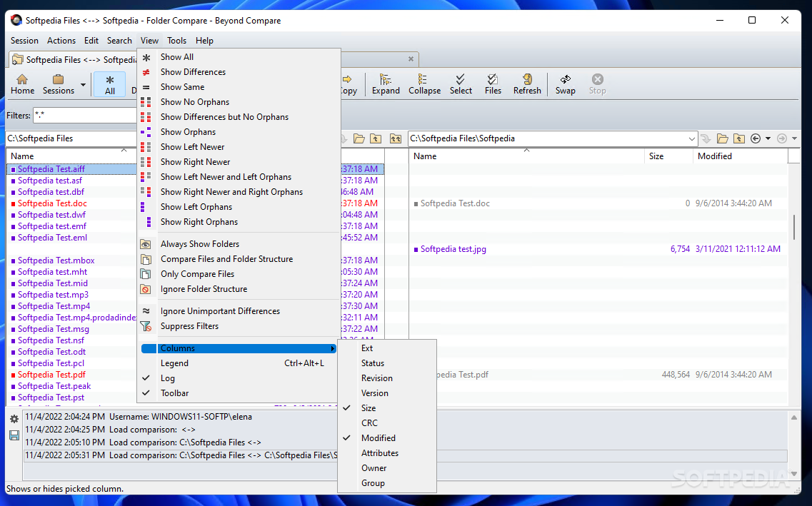
Task: Sort left pane by Name header
Action: pyautogui.click(x=71, y=156)
